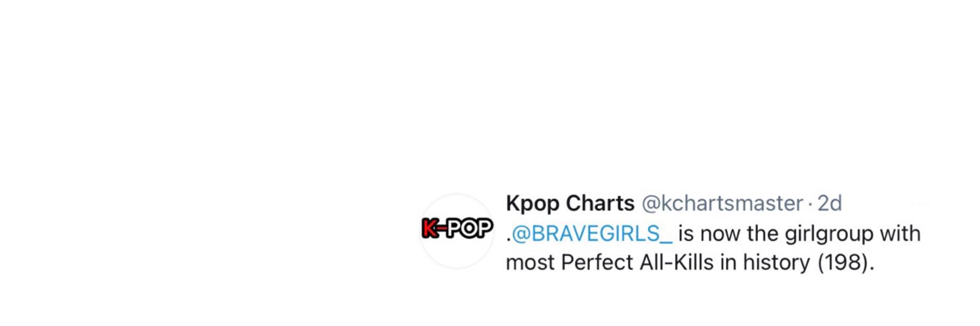
Task: Open the K-POP profile avatar
Action: coord(456,231)
